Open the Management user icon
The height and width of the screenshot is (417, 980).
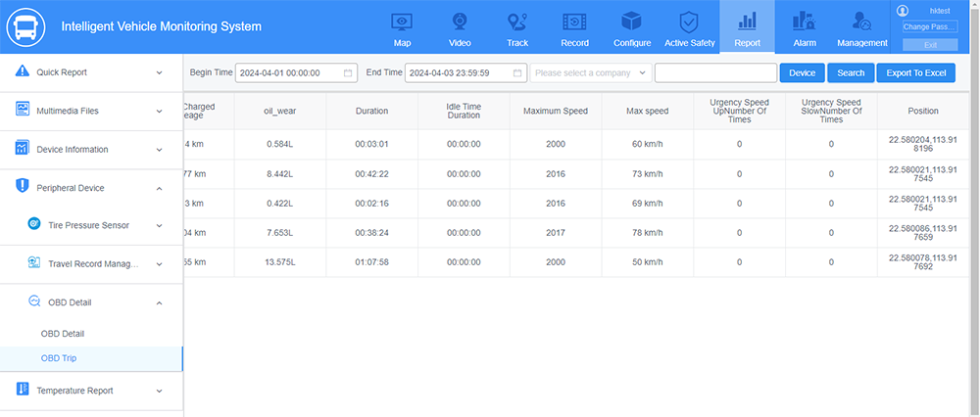(861, 22)
